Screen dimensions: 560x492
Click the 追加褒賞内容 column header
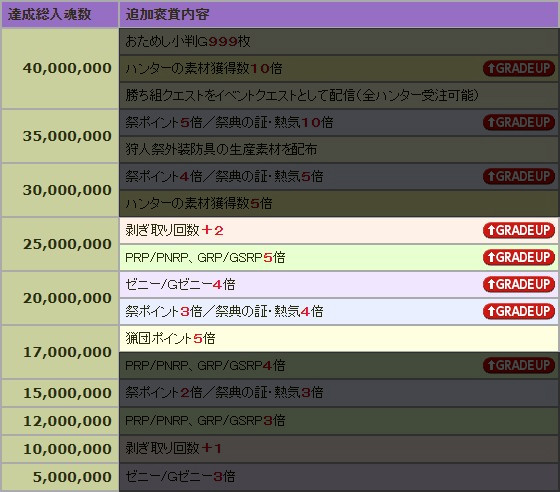(339, 14)
